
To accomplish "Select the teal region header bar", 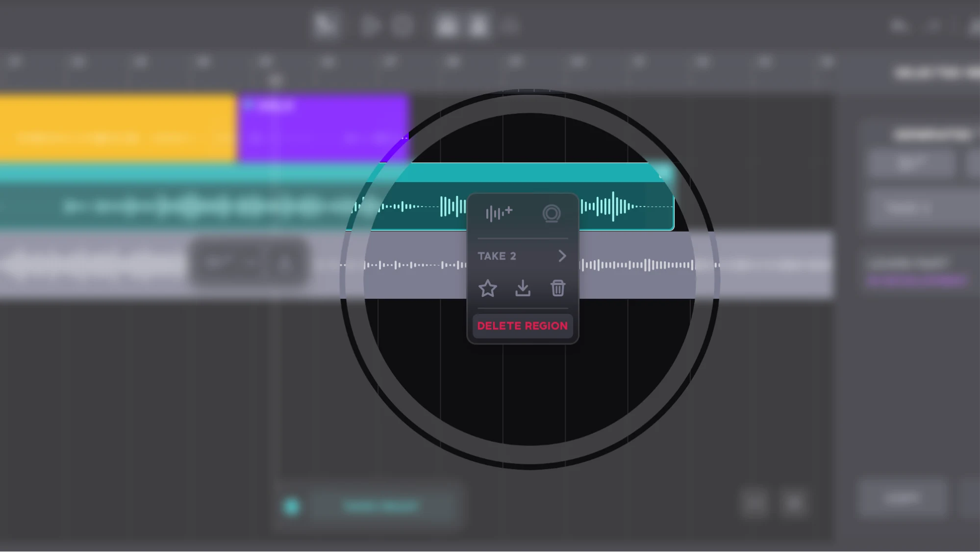I will pos(529,173).
